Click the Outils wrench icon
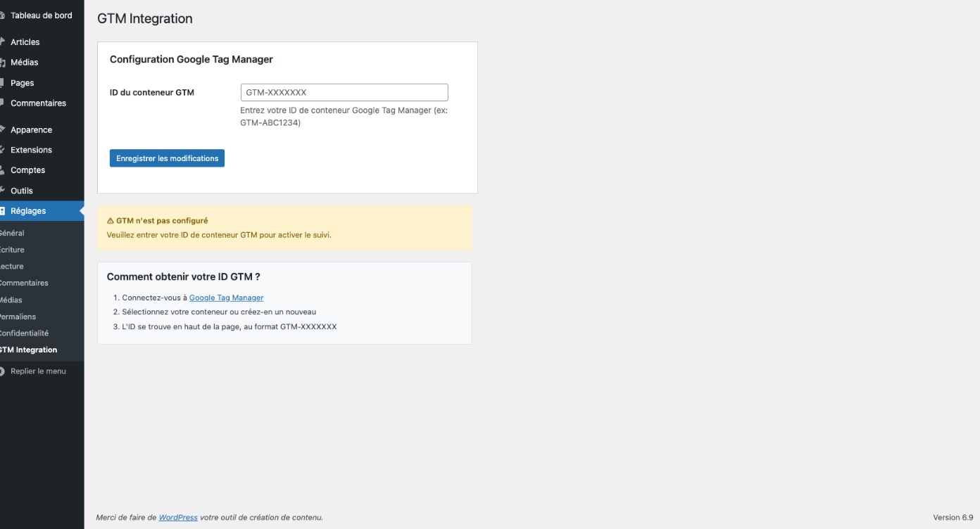This screenshot has width=980, height=529. pos(2,191)
